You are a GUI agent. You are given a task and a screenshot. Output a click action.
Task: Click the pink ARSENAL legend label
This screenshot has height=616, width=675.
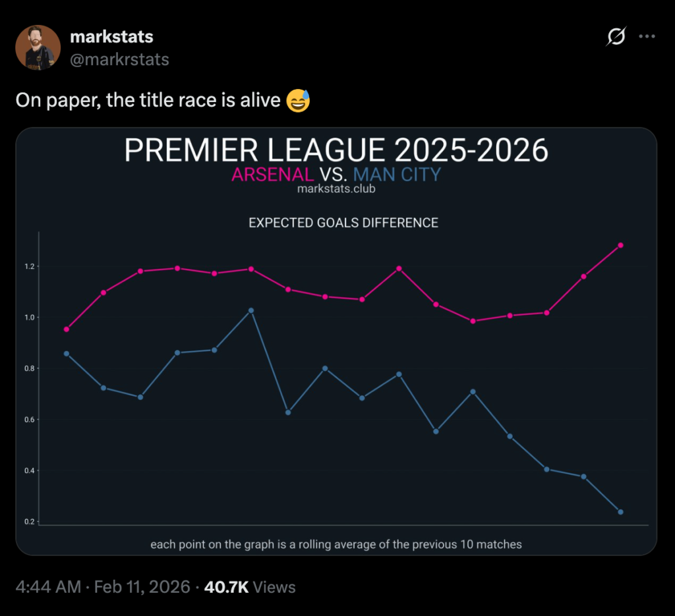pos(272,175)
